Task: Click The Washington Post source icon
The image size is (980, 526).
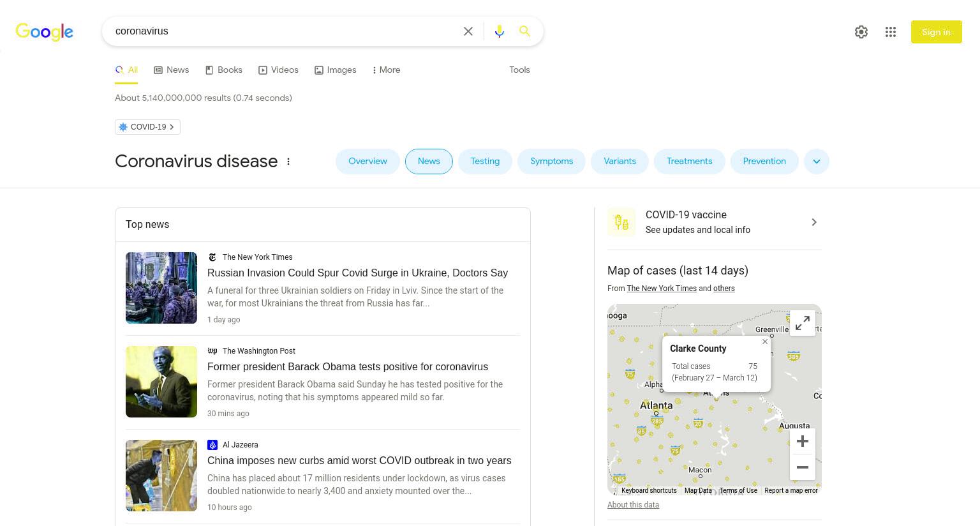Action: [212, 351]
